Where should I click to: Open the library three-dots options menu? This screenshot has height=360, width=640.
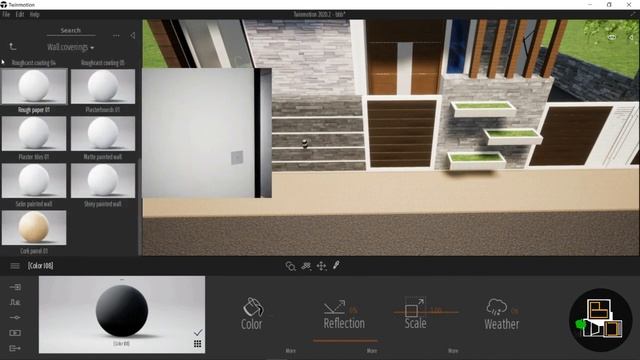pos(116,36)
